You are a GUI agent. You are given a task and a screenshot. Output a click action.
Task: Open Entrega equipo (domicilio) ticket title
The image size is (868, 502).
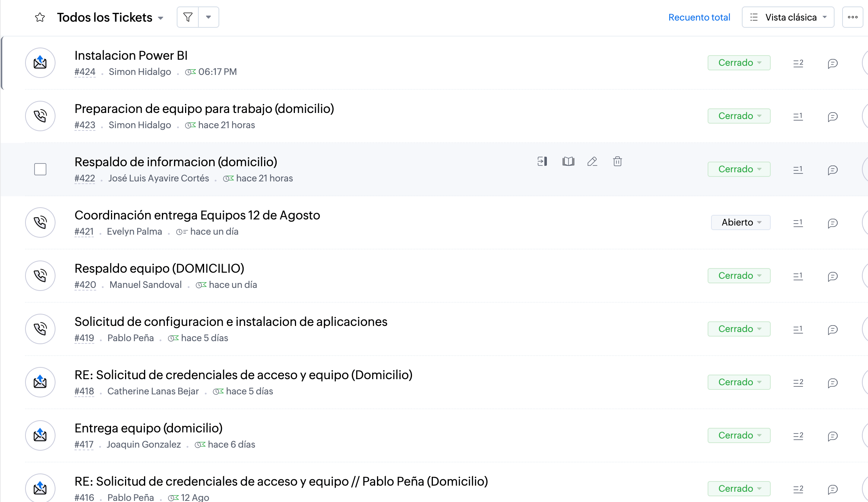pyautogui.click(x=148, y=428)
